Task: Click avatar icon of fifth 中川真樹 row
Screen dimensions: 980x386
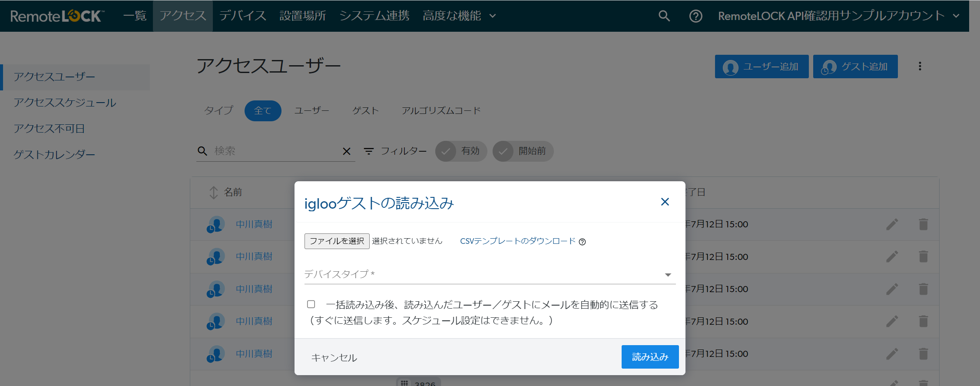Action: coord(215,354)
